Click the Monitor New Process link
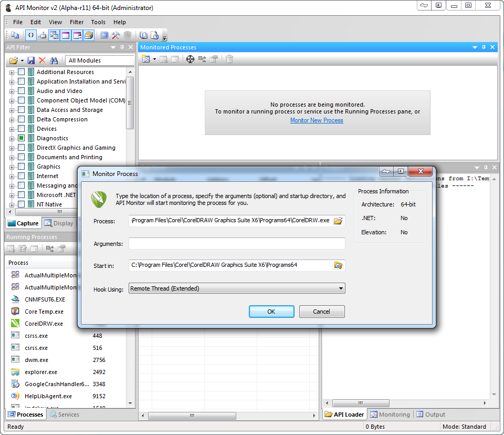Screen dimensions: 504x435 tap(317, 120)
